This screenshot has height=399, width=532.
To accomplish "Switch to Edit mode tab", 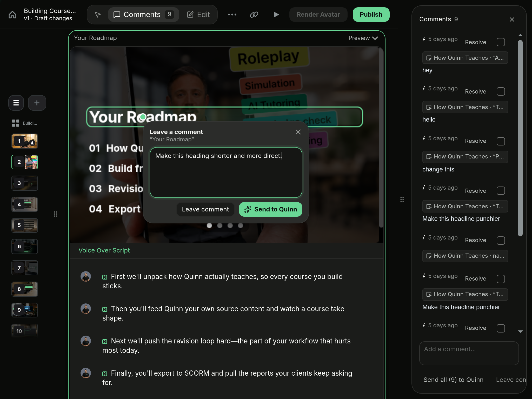I will tap(198, 15).
